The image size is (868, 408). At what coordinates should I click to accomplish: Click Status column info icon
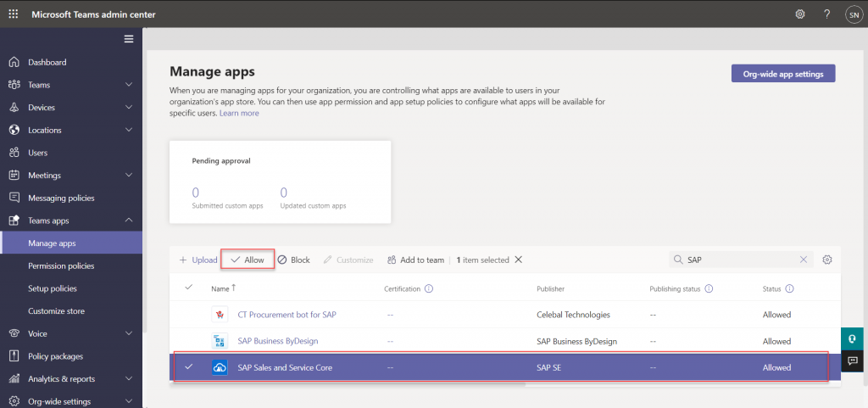[x=790, y=289]
